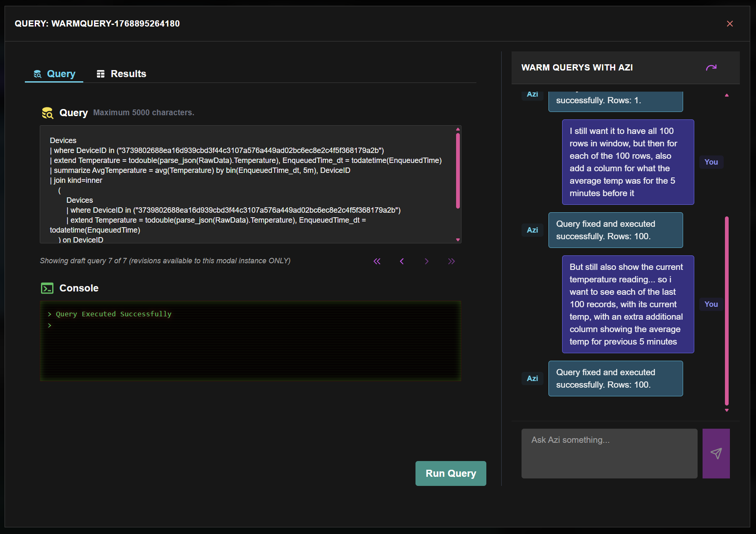This screenshot has width=756, height=534.
Task: Switch to the Query tab
Action: tap(54, 74)
